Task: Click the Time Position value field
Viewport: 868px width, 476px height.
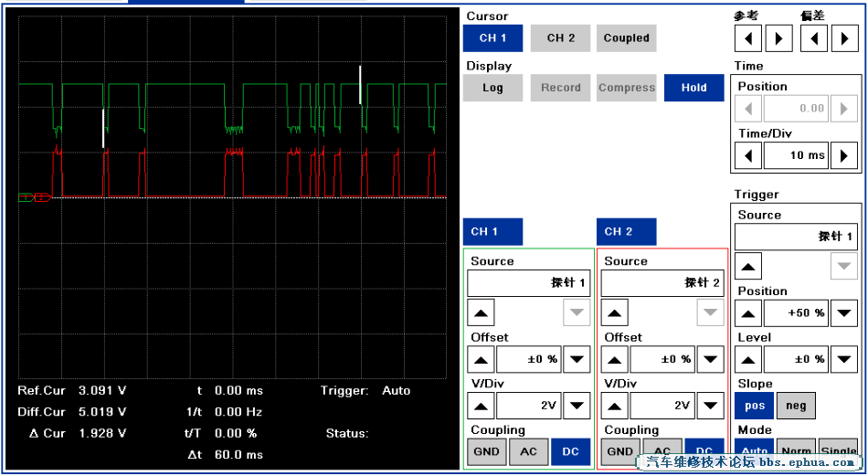Action: pyautogui.click(x=796, y=109)
